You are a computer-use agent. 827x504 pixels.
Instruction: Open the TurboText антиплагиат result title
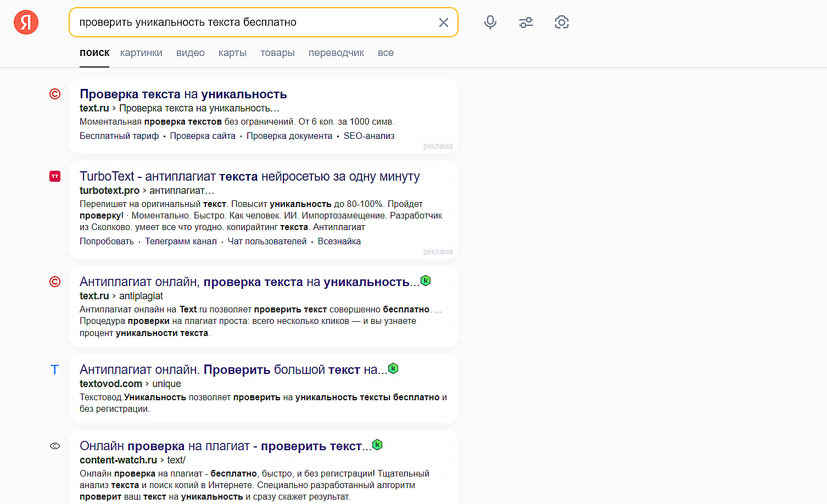pyautogui.click(x=250, y=176)
